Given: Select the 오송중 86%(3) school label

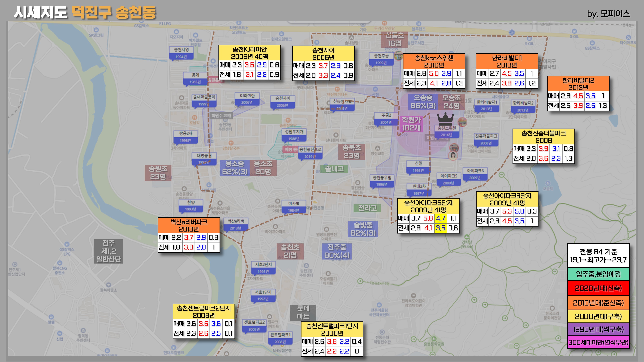Looking at the screenshot, I should click(423, 102).
